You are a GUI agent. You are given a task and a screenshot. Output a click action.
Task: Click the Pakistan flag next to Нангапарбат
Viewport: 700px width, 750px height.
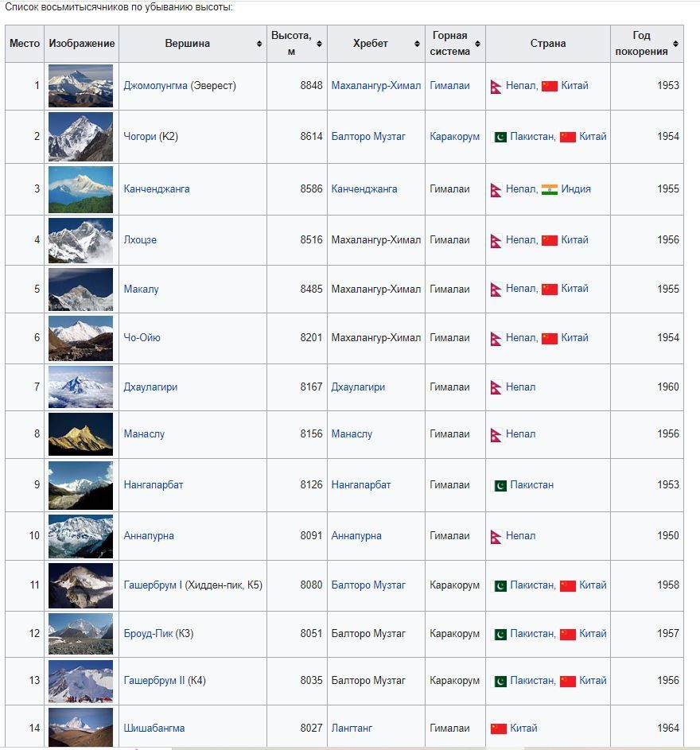pos(500,484)
